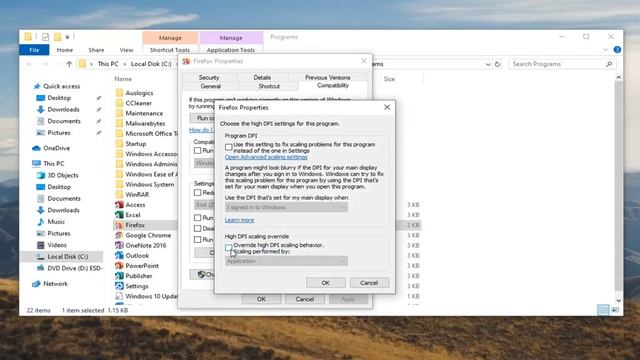Click the WinRAR folder icon
Viewport: 640px width, 360px height.
[x=119, y=195]
